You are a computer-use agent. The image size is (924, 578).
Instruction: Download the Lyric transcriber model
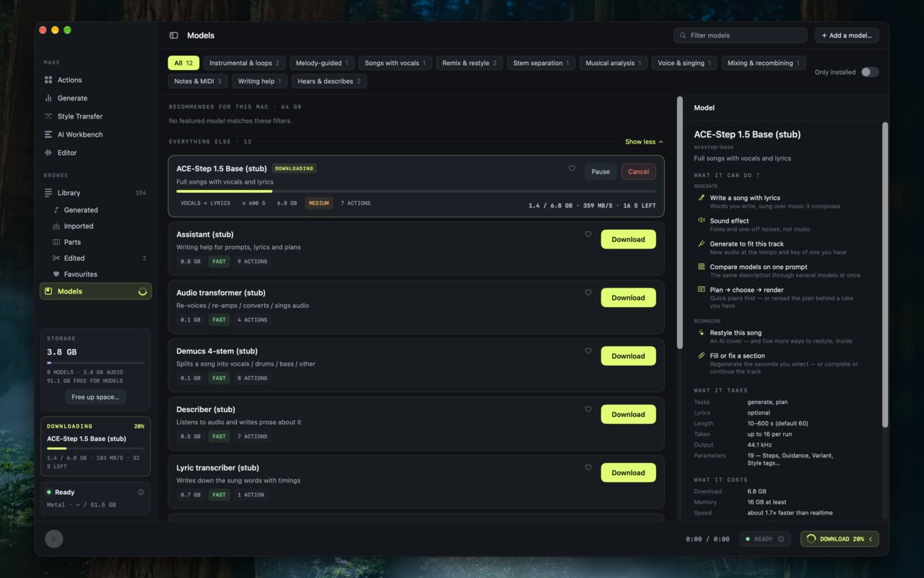(628, 473)
